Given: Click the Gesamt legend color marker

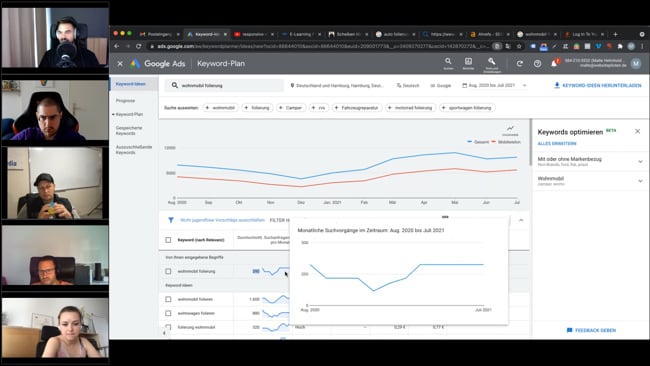Looking at the screenshot, I should click(470, 142).
